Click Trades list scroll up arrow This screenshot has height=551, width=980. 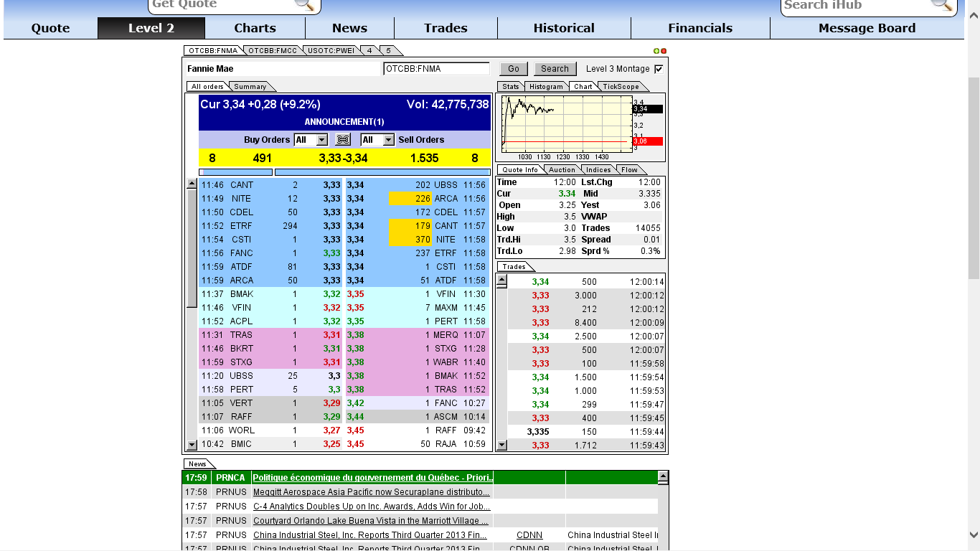502,279
